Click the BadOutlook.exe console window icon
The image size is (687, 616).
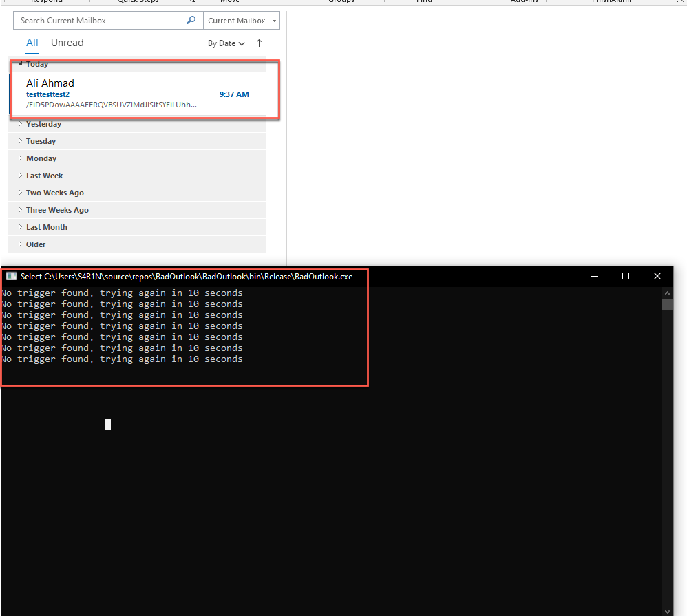pyautogui.click(x=11, y=277)
